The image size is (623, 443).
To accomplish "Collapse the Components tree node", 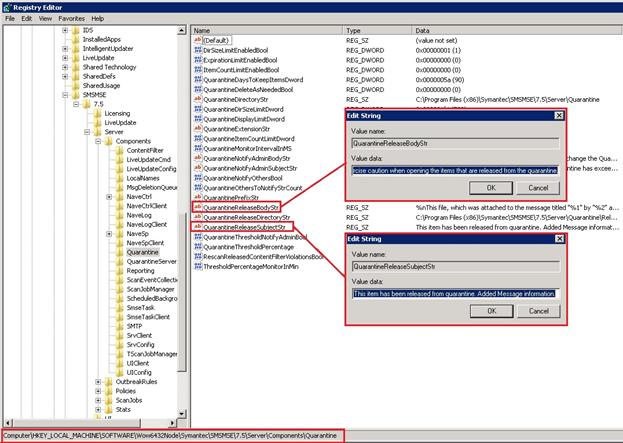I will [x=99, y=141].
